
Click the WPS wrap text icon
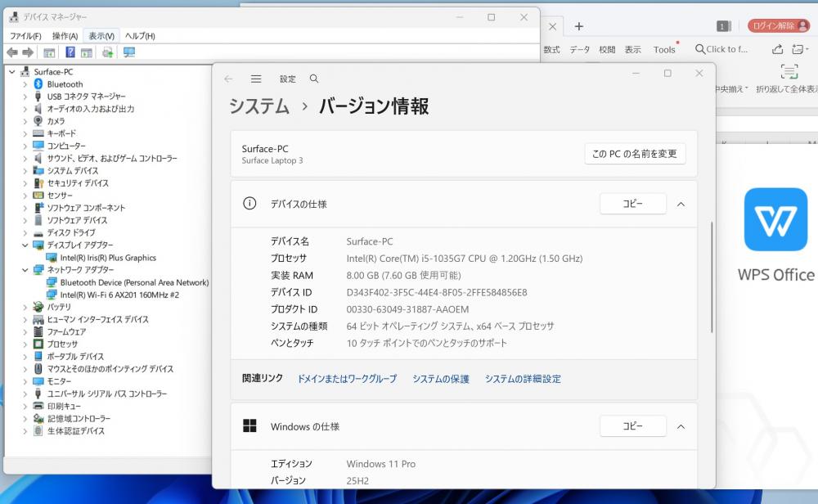[x=789, y=72]
